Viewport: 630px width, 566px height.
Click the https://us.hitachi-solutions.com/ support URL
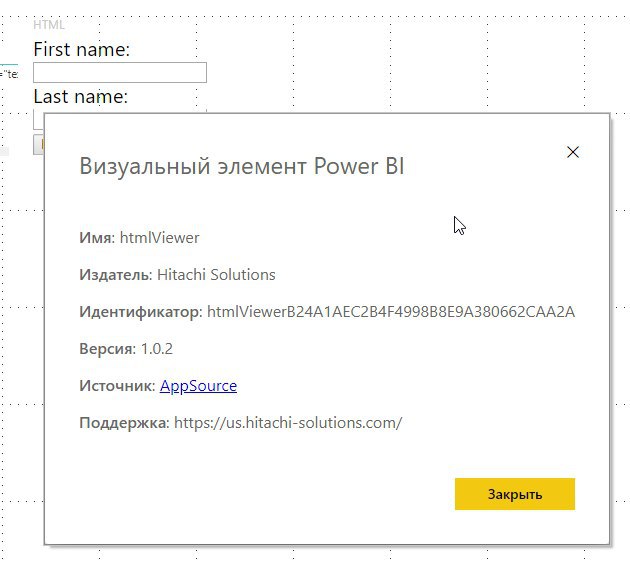288,423
